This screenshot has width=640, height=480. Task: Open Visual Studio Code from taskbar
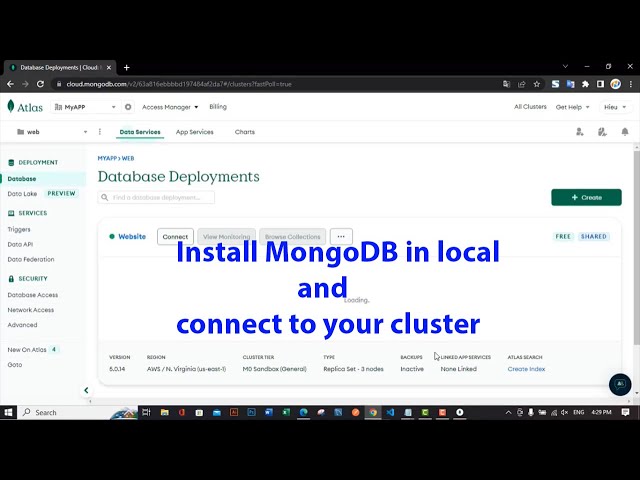[x=390, y=412]
